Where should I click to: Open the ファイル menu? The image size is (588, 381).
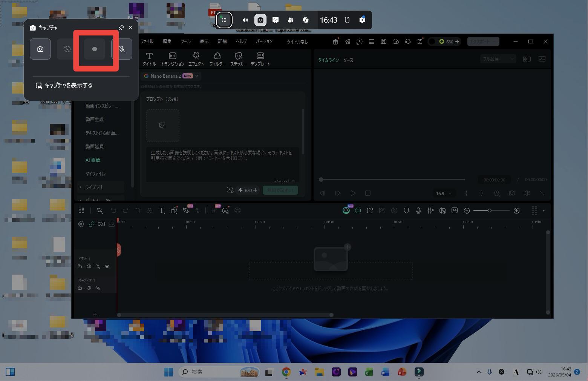(147, 41)
